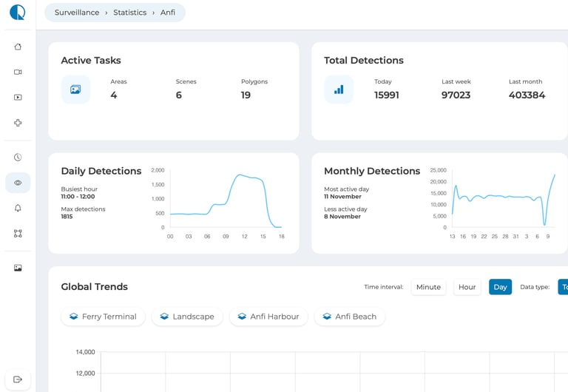Click today's detections value 15991
Screen dimensions: 568x392
tap(387, 95)
